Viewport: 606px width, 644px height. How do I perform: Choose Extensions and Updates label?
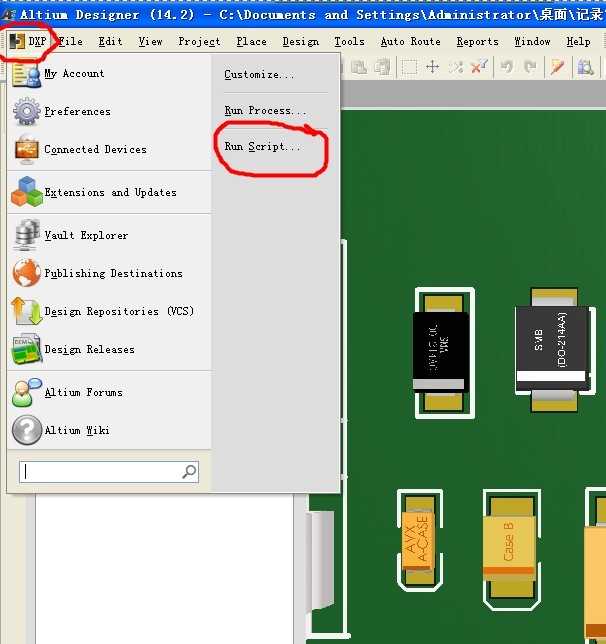coord(111,192)
